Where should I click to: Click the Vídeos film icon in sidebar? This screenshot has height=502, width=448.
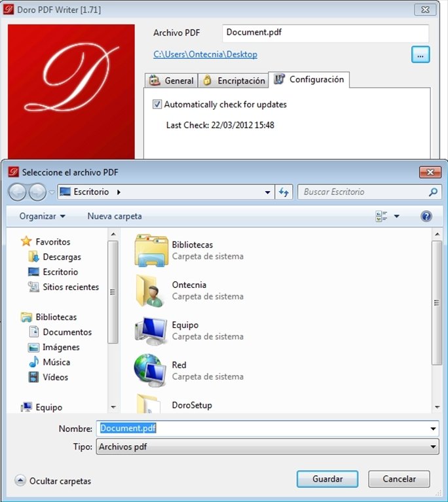click(33, 377)
